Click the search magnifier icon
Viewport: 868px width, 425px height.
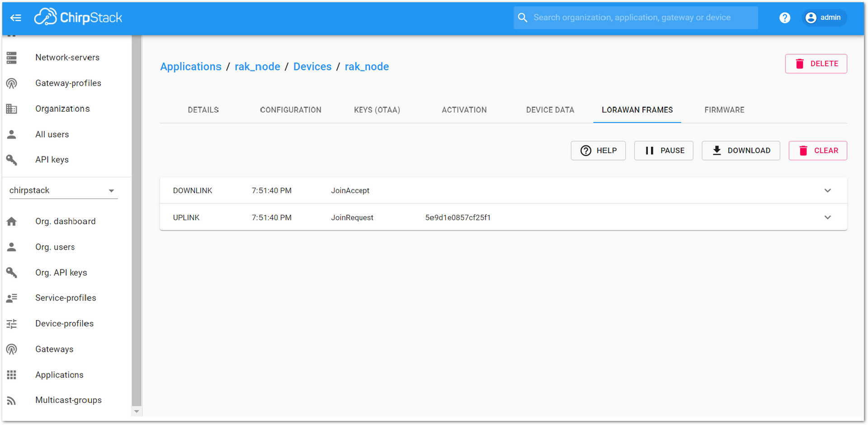click(x=523, y=18)
